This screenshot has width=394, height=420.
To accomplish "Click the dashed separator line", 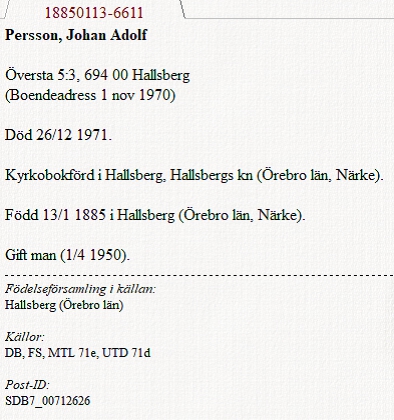I will click(199, 276).
